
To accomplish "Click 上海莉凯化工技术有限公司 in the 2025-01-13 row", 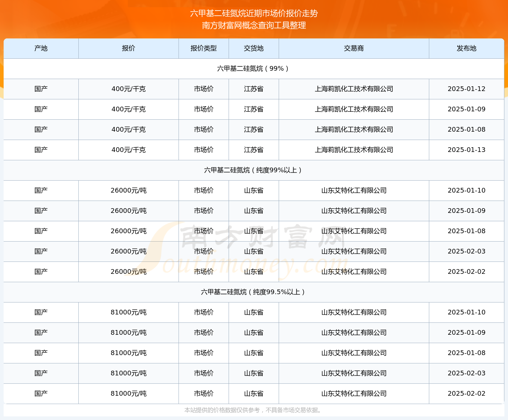I will pos(354,150).
